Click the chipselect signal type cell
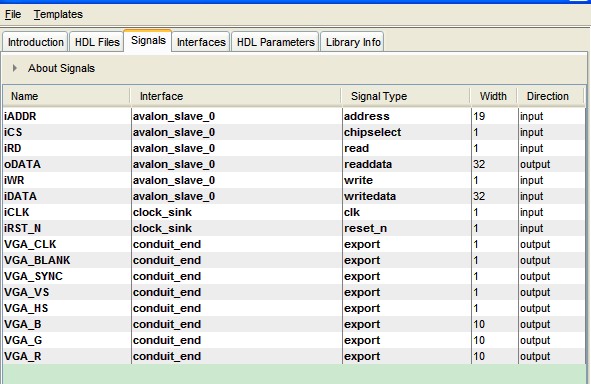591x384 pixels. tap(407, 132)
